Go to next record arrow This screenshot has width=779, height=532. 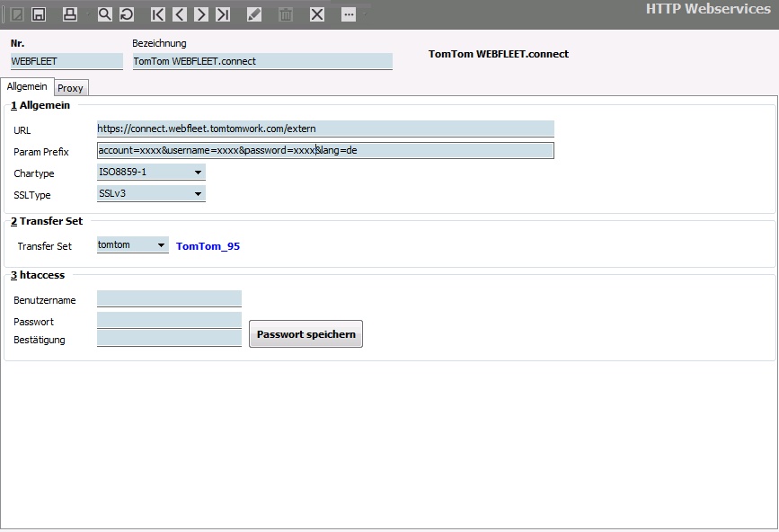[x=200, y=14]
